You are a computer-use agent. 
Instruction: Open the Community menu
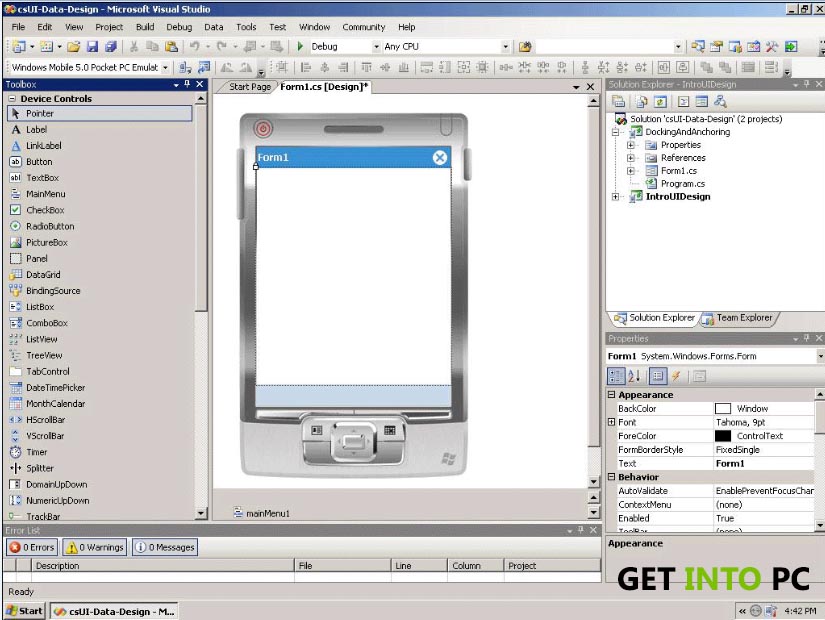[364, 27]
